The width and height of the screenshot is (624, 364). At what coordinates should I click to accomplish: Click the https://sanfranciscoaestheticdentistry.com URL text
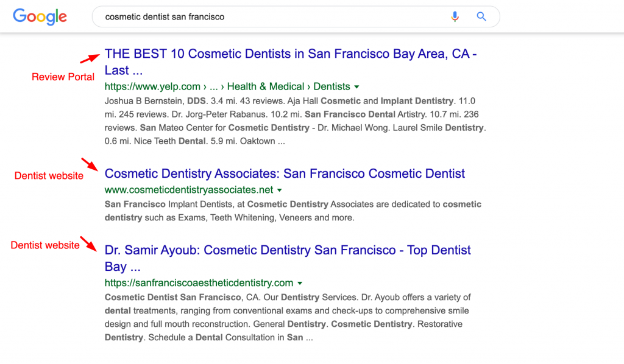tap(199, 283)
